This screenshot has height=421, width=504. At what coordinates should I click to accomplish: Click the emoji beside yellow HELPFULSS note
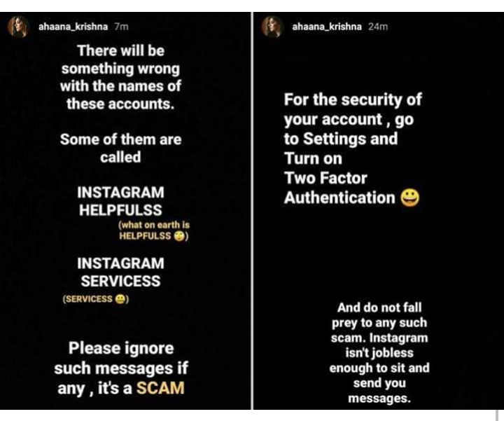tap(179, 236)
